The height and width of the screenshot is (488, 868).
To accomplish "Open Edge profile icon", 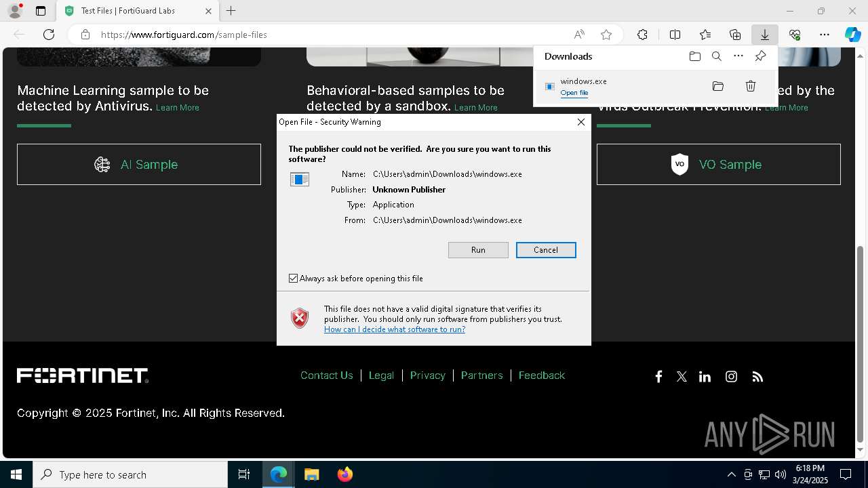I will pos(15,11).
